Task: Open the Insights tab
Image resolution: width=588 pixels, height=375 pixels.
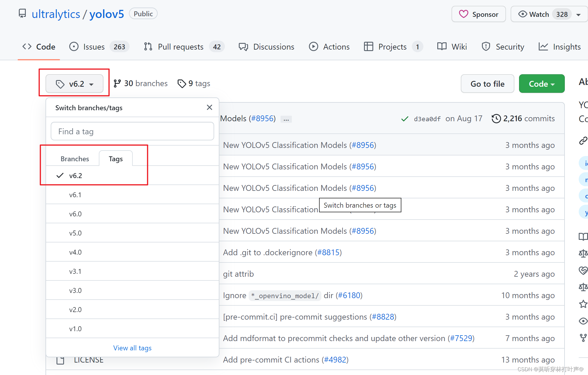Action: 560,46
